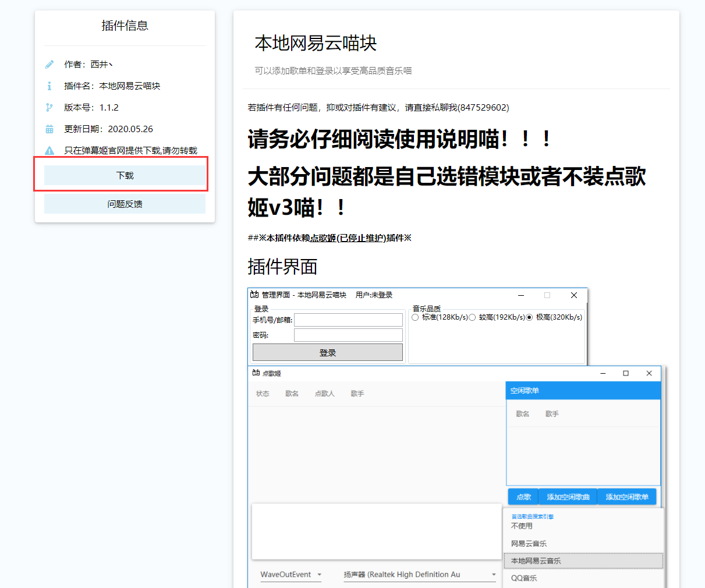Open the WaveOutEvent output dropdown
Screen dimensions: 705x588
[291, 575]
